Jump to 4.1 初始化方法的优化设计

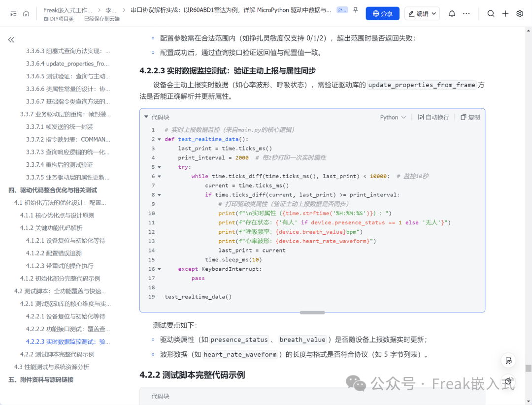click(x=60, y=203)
